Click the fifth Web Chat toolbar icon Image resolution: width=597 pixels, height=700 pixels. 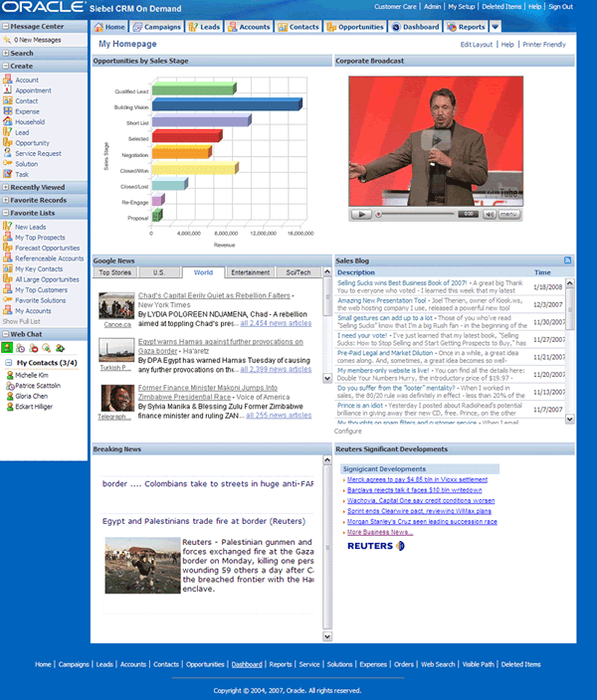click(x=60, y=348)
